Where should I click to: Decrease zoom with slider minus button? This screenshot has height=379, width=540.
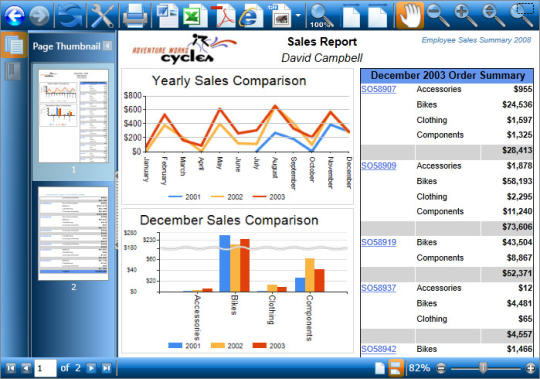coord(441,368)
